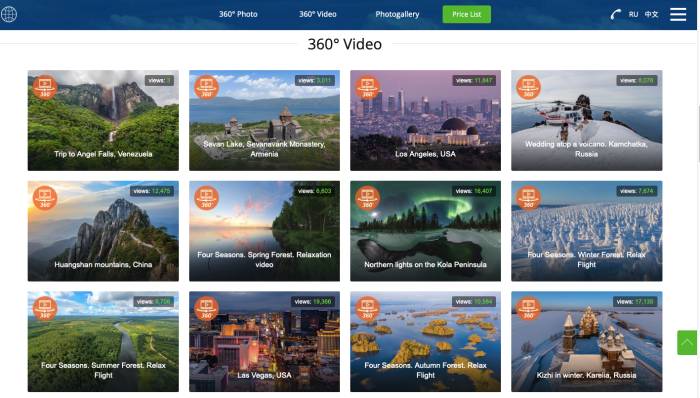This screenshot has width=700, height=398.
Task: Open the Photogallery menu item
Action: point(397,14)
